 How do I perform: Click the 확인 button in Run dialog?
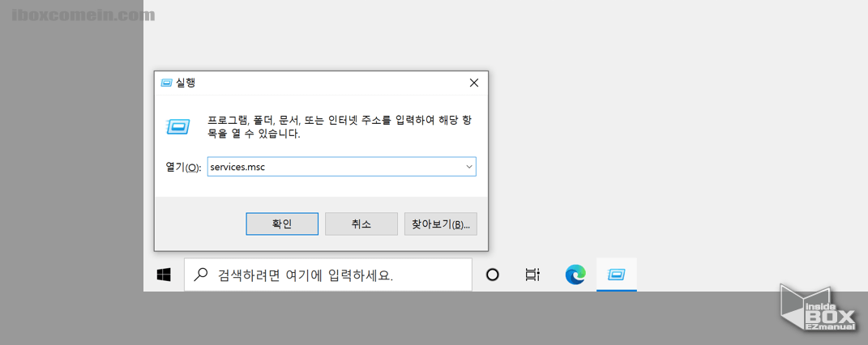point(282,224)
